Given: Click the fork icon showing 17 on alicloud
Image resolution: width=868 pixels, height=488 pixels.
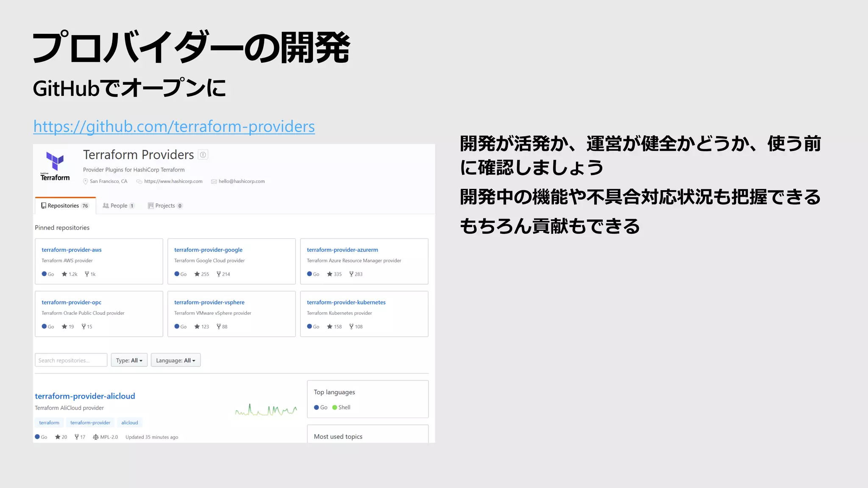Looking at the screenshot, I should click(x=77, y=437).
